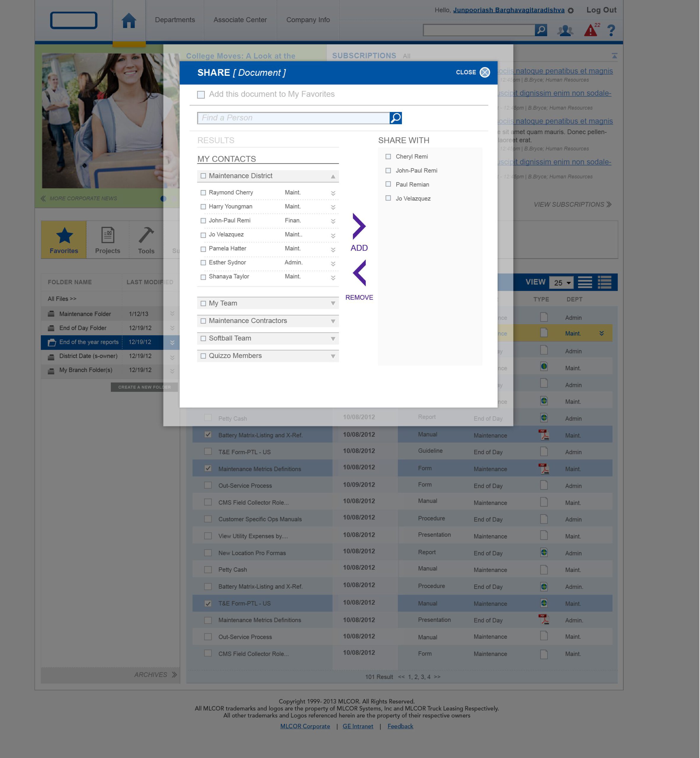The image size is (700, 758).
Task: Open the MLCOR Corporate footer link
Action: (x=305, y=726)
